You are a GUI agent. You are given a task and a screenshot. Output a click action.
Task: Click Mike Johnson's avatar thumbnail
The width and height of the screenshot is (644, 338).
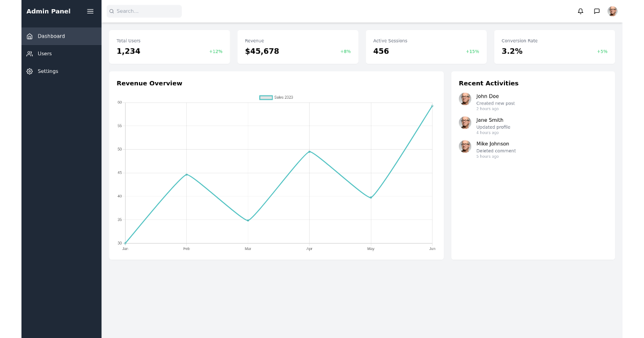click(465, 146)
